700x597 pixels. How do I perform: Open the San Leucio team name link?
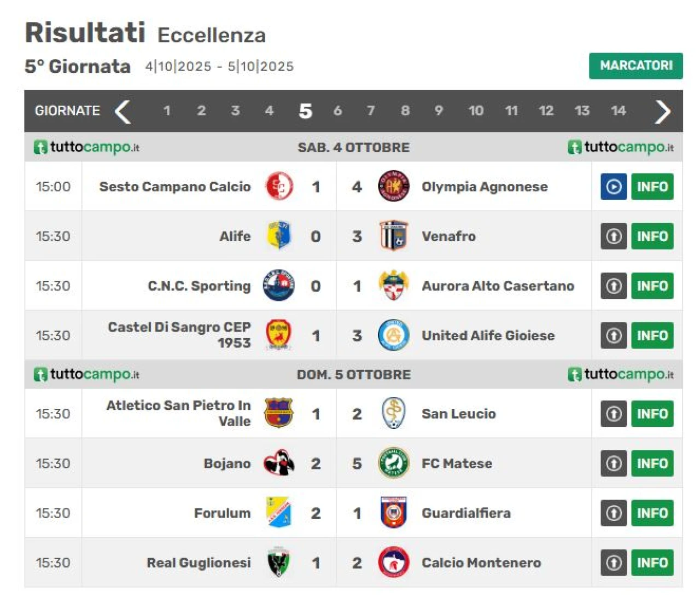[458, 414]
